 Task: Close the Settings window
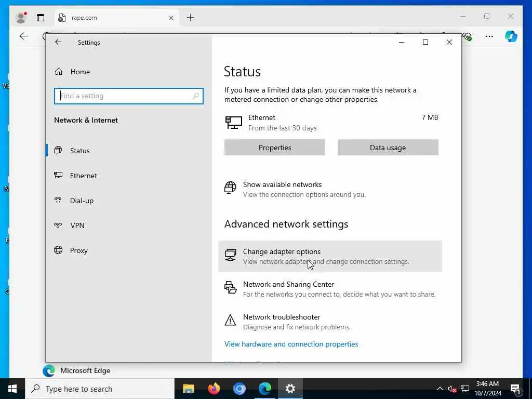(449, 42)
